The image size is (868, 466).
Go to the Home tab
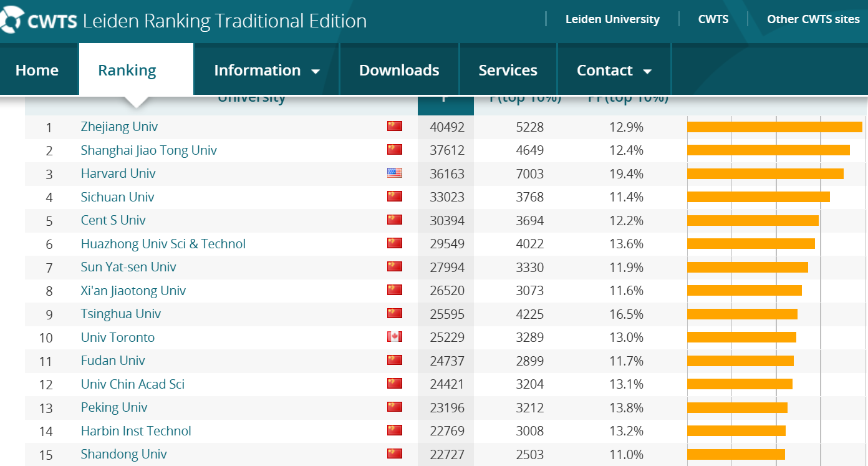(37, 70)
